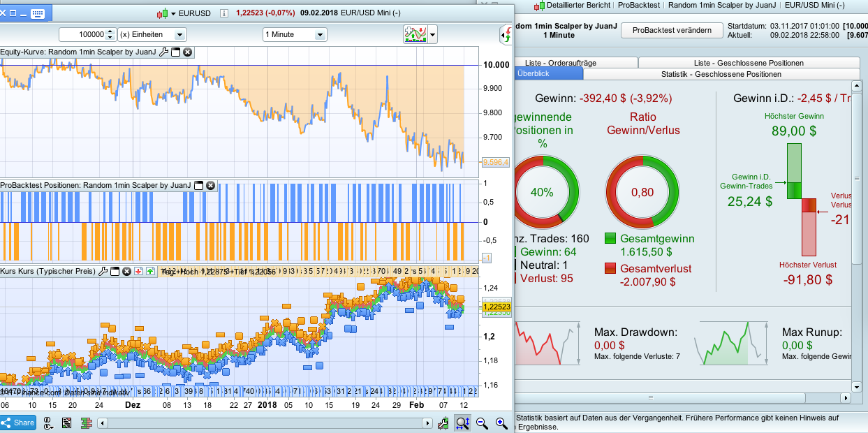Click winning positions 40% donut chart

click(x=542, y=192)
